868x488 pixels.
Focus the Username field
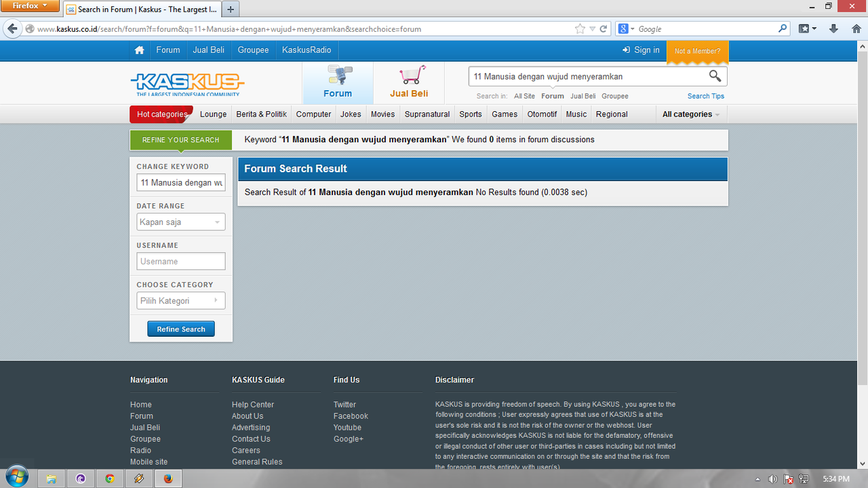[181, 262]
